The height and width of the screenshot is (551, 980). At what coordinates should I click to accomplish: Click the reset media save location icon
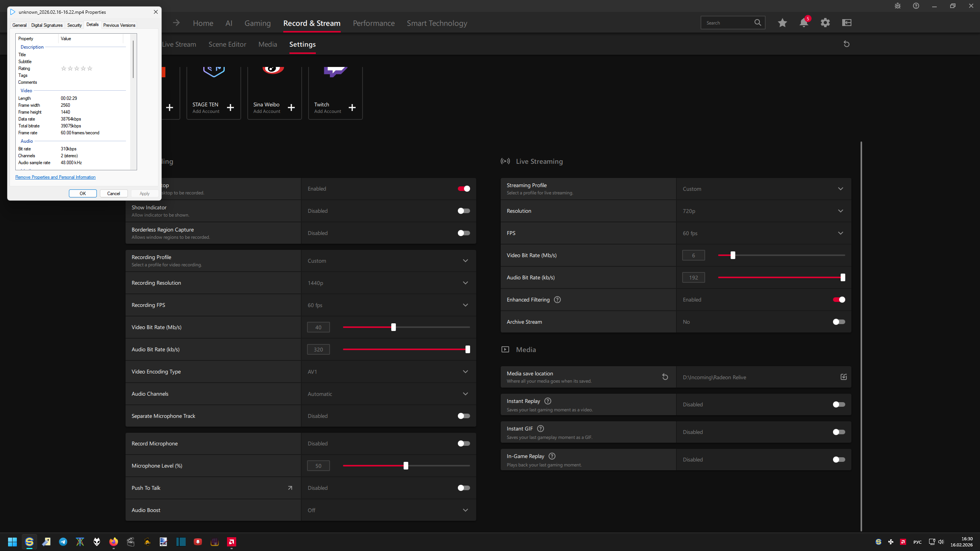[665, 377]
